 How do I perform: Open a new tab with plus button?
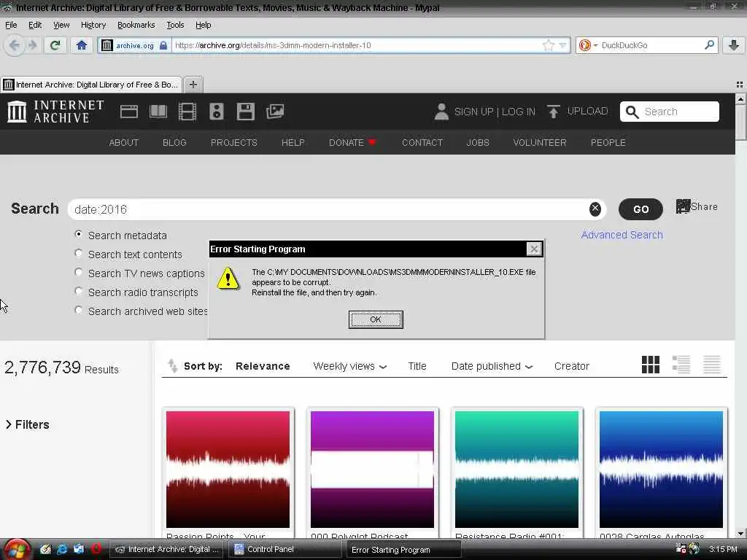193,85
